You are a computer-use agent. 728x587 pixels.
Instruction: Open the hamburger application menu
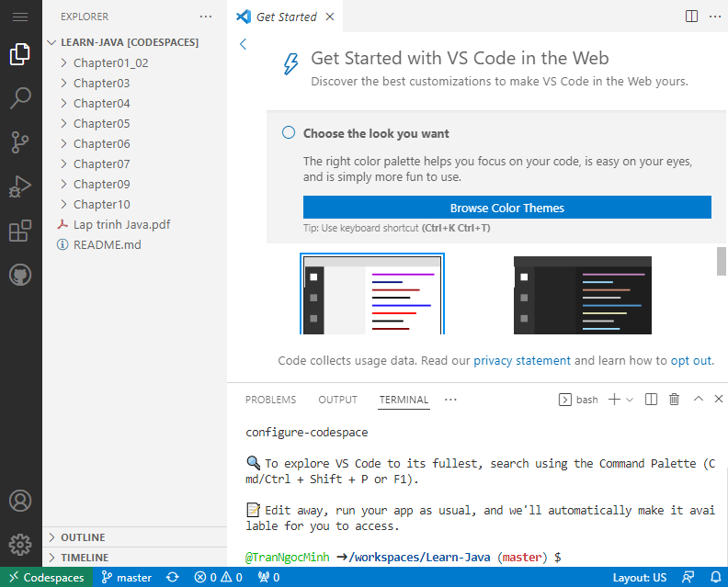point(20,17)
